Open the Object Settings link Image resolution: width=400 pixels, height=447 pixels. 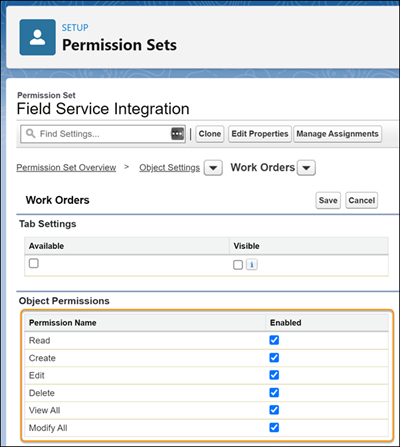[x=169, y=167]
